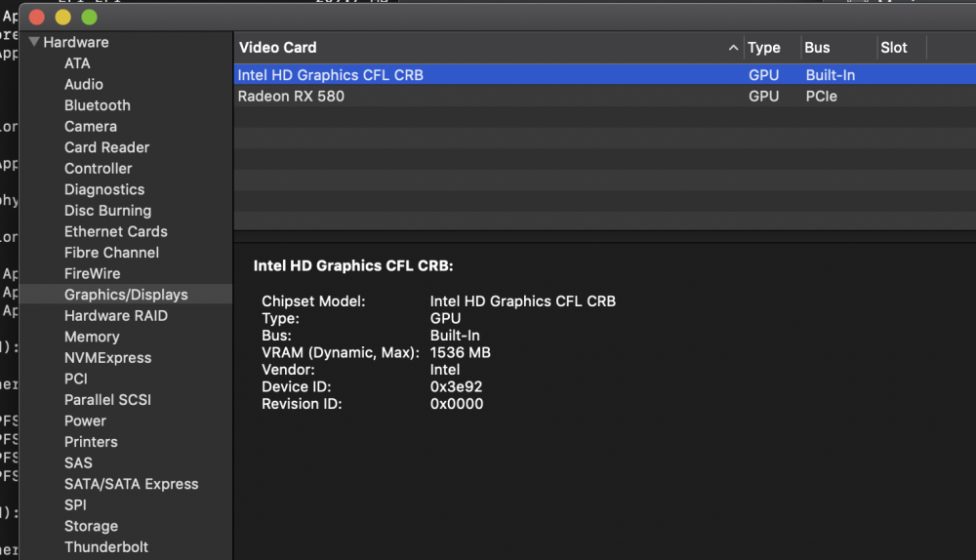
Task: Open SATA/SATA Express section
Action: [132, 484]
